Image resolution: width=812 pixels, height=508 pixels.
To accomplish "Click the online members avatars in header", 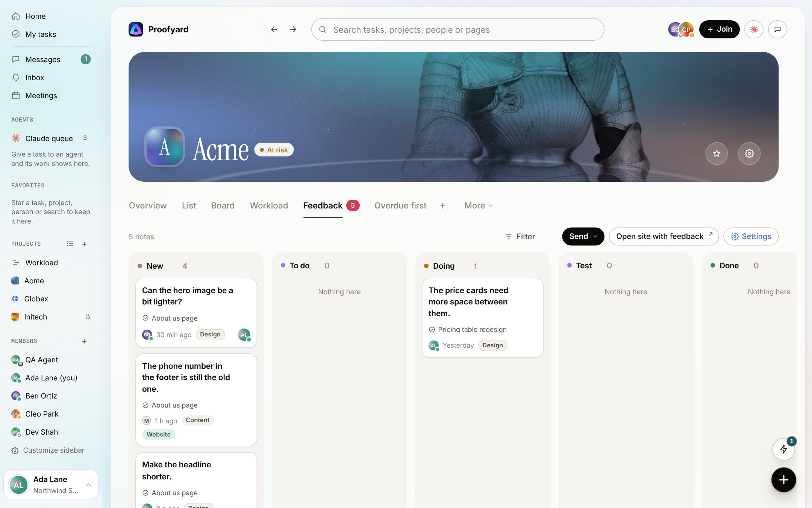I will click(681, 29).
